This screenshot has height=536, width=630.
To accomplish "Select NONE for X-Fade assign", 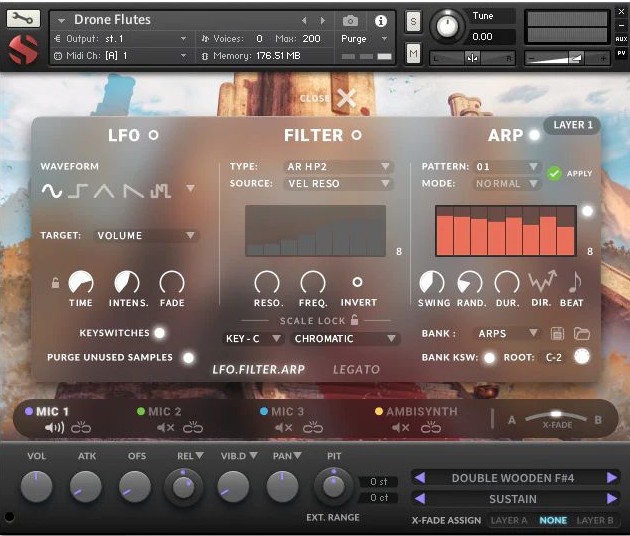I will click(553, 520).
